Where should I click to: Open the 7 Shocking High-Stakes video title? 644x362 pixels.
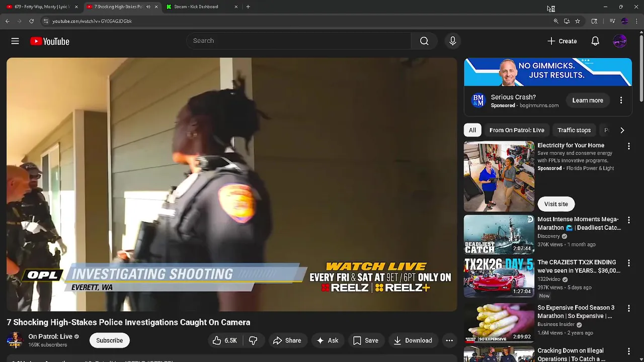128,322
